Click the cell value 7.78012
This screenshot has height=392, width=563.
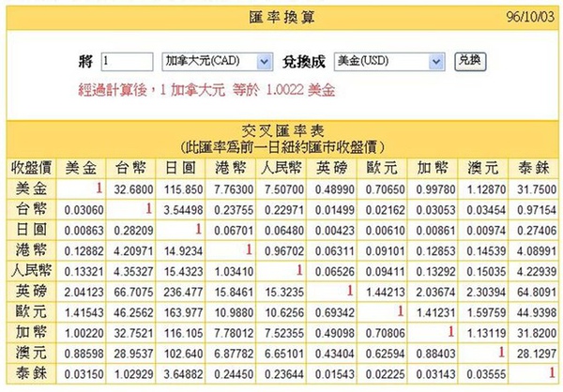(234, 334)
